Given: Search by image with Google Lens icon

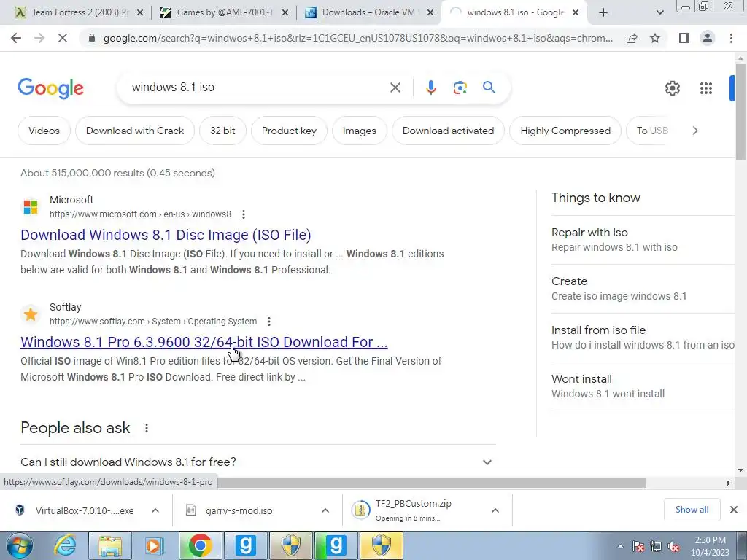Looking at the screenshot, I should pyautogui.click(x=460, y=87).
